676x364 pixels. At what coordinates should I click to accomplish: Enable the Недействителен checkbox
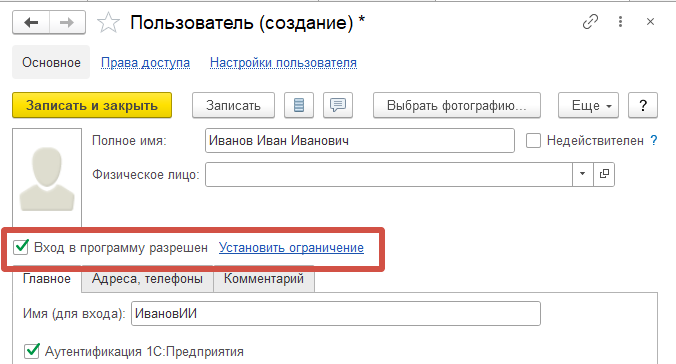[533, 141]
